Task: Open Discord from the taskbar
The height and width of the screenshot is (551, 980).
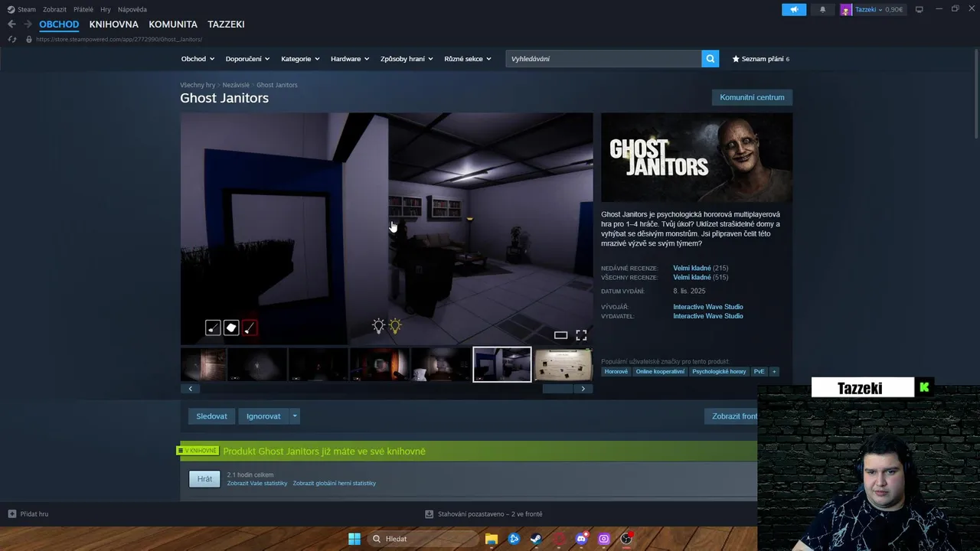Action: [581, 539]
